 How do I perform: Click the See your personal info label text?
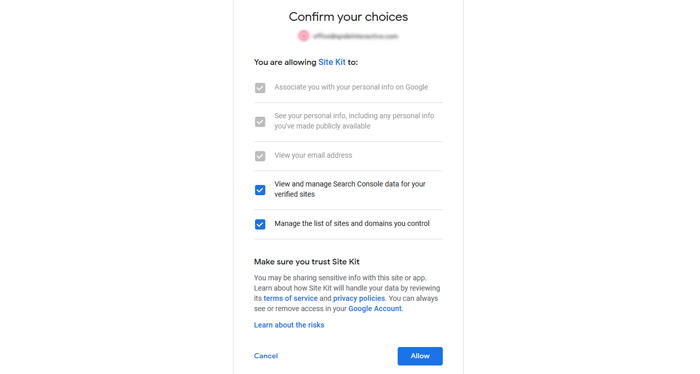point(354,121)
